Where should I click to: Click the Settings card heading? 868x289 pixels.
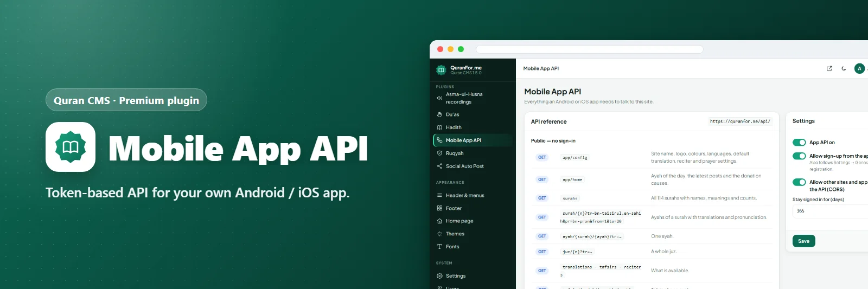coord(803,121)
